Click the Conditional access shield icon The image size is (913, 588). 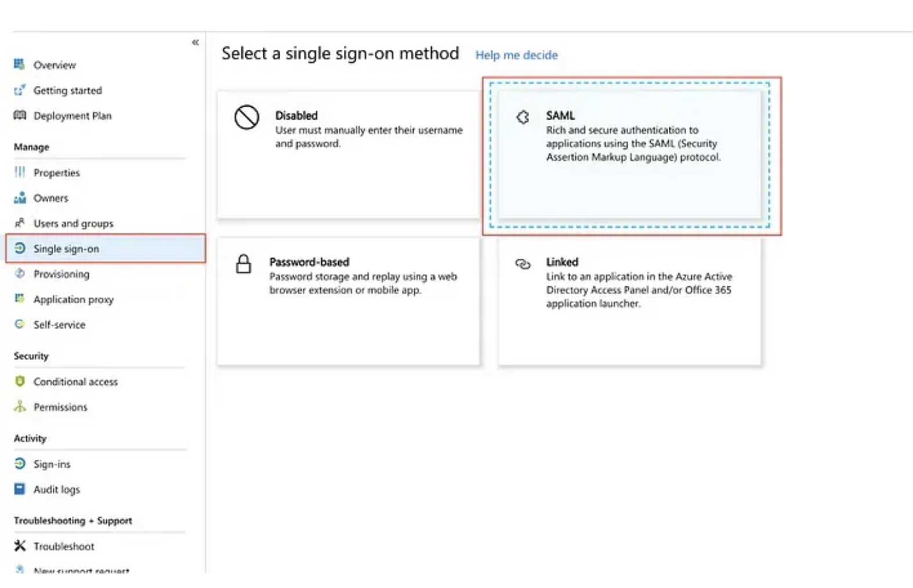pos(20,381)
